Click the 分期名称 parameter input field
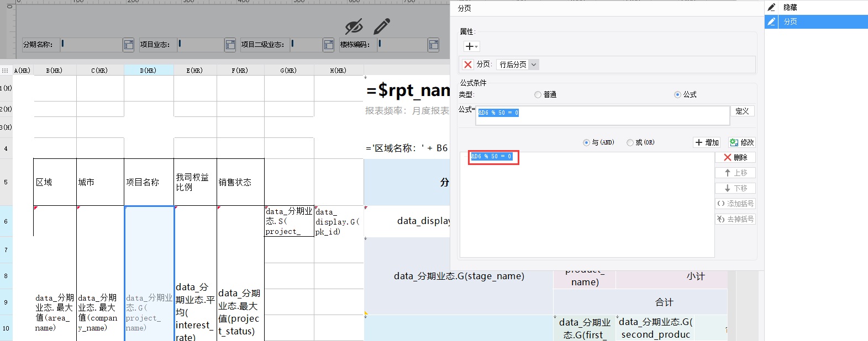The height and width of the screenshot is (341, 868). [91, 45]
